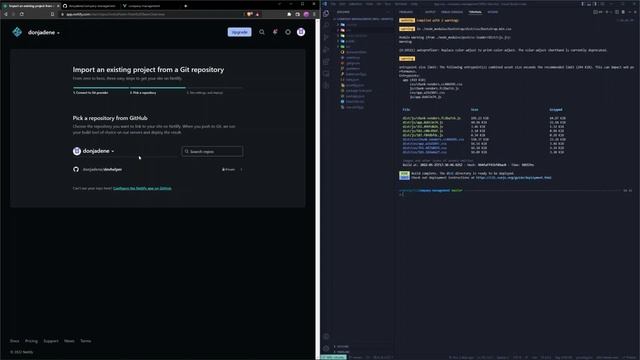Select step 2 Pick a repository
The width and height of the screenshot is (640, 360).
coord(143,93)
